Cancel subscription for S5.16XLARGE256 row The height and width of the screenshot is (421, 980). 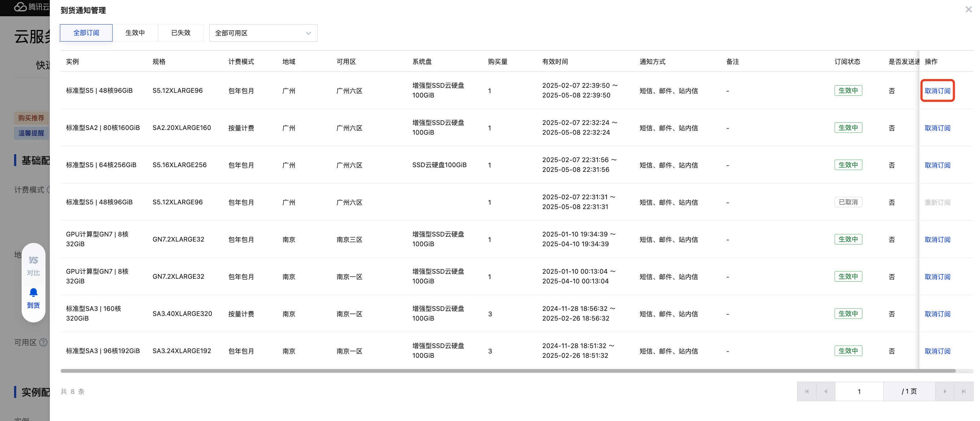(x=937, y=165)
